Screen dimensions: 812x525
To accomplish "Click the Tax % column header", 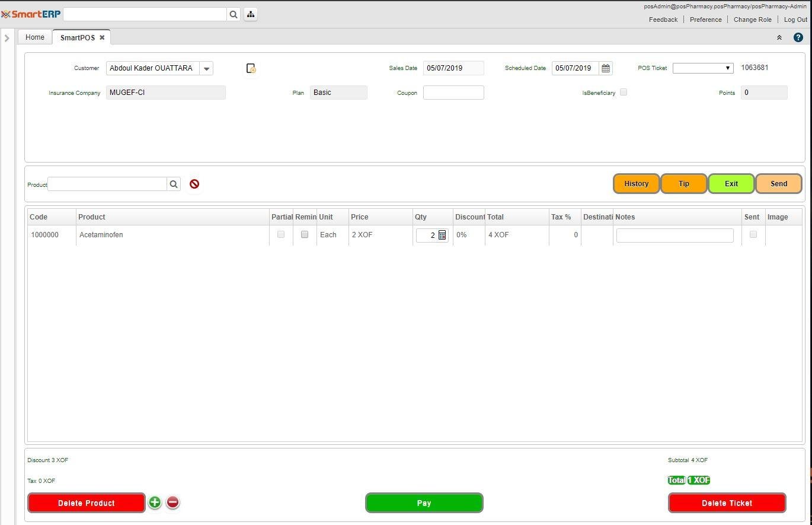I will tap(565, 217).
